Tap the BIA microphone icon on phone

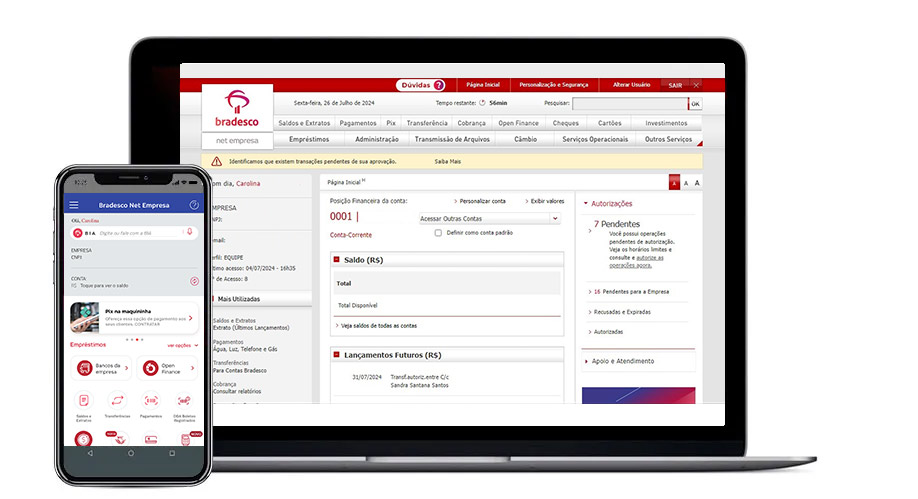point(189,232)
